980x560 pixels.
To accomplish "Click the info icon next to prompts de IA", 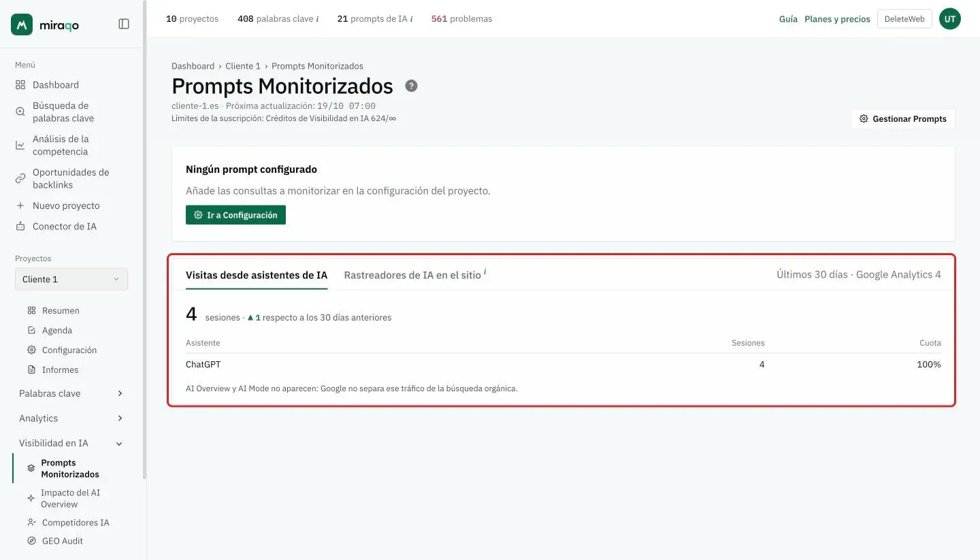I will click(411, 19).
